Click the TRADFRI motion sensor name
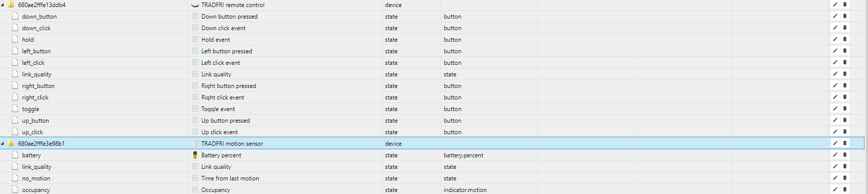This screenshot has width=868, height=194. (232, 144)
